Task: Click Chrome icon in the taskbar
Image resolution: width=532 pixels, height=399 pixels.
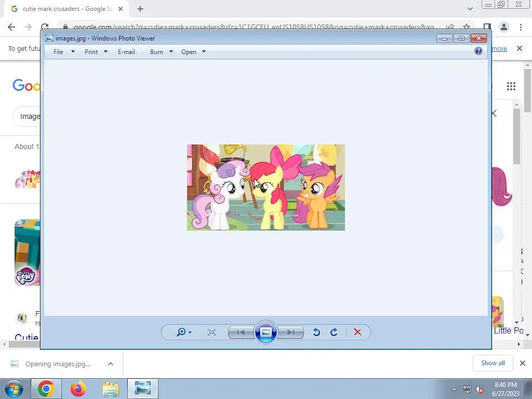Action: (x=46, y=389)
